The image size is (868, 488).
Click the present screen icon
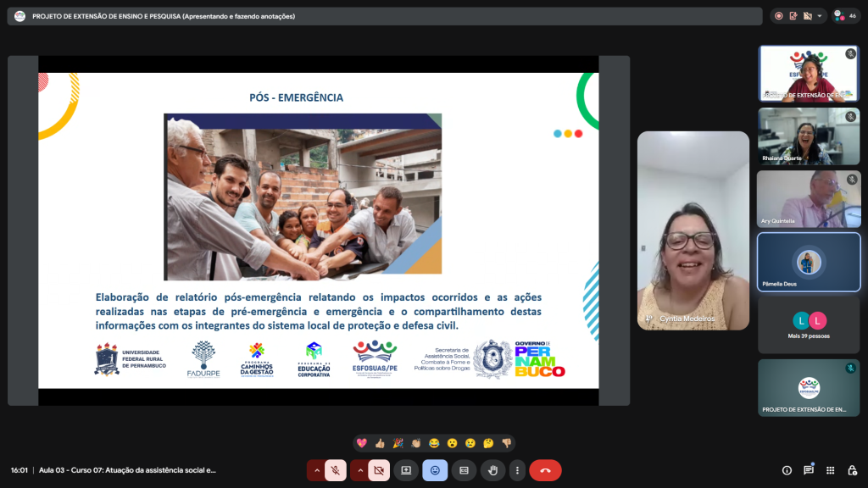point(406,470)
